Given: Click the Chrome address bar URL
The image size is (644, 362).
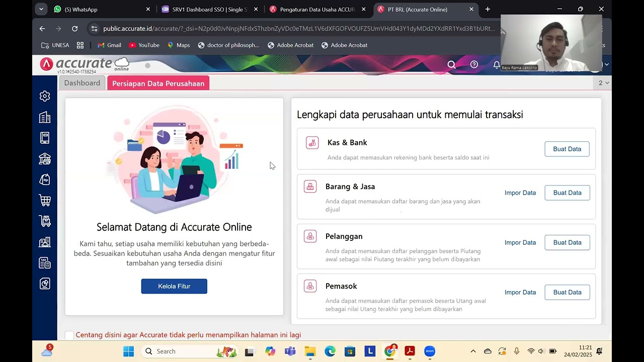Looking at the screenshot, I should pyautogui.click(x=299, y=29).
